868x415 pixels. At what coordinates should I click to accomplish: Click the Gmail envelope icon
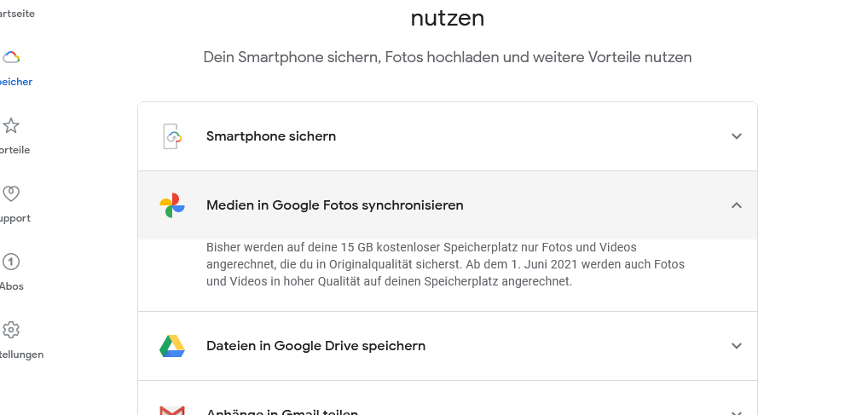click(172, 411)
